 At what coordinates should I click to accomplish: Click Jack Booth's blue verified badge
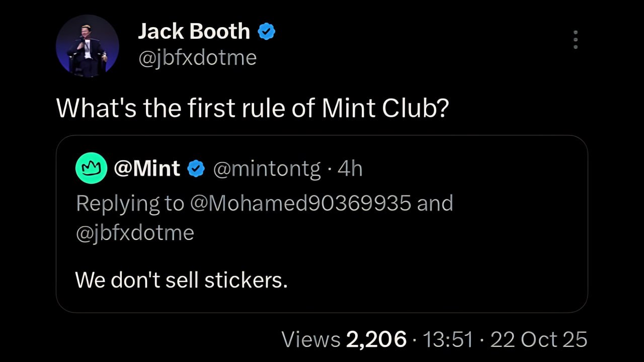pos(267,32)
